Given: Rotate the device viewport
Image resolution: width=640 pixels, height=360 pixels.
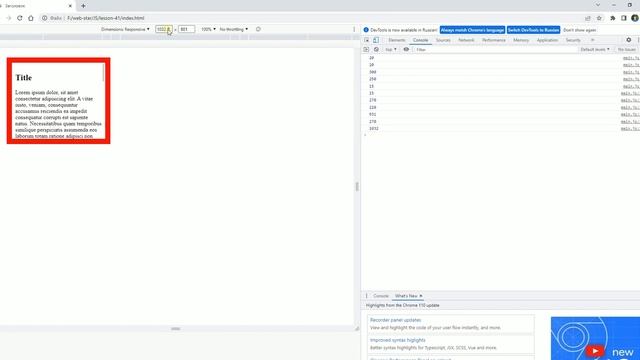Looking at the screenshot, I should [258, 29].
